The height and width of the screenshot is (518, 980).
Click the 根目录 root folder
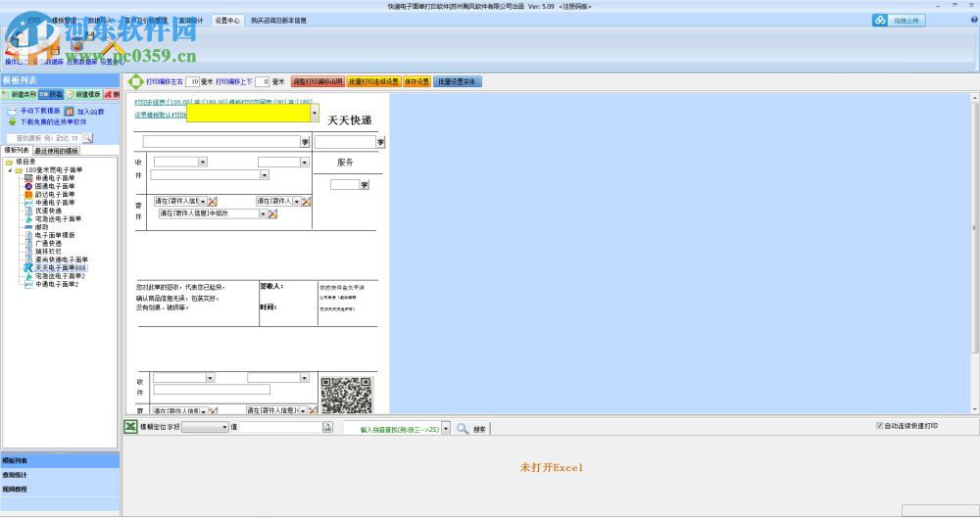pos(25,162)
